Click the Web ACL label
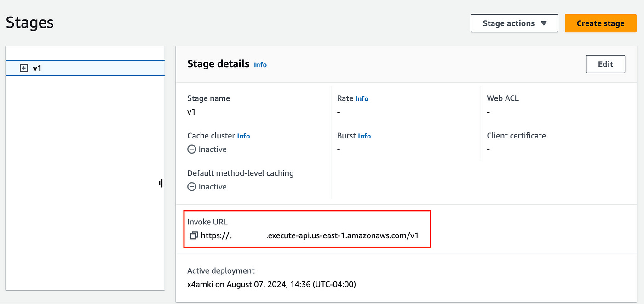The width and height of the screenshot is (644, 304). click(502, 98)
